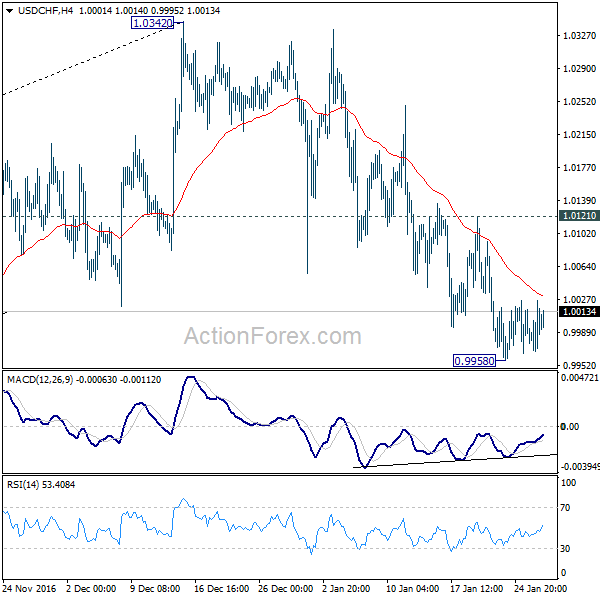
Task: Click the 17 Jan 12:00 date label
Action: point(476,589)
